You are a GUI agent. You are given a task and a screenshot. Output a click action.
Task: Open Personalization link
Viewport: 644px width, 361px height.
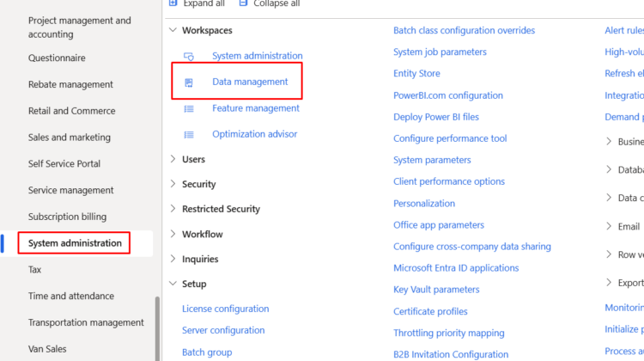tap(424, 204)
